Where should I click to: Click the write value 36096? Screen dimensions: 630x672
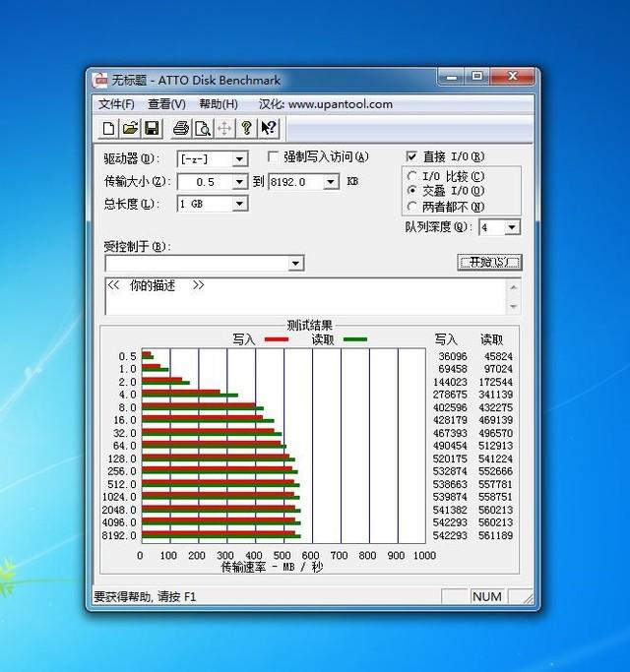[x=453, y=356]
